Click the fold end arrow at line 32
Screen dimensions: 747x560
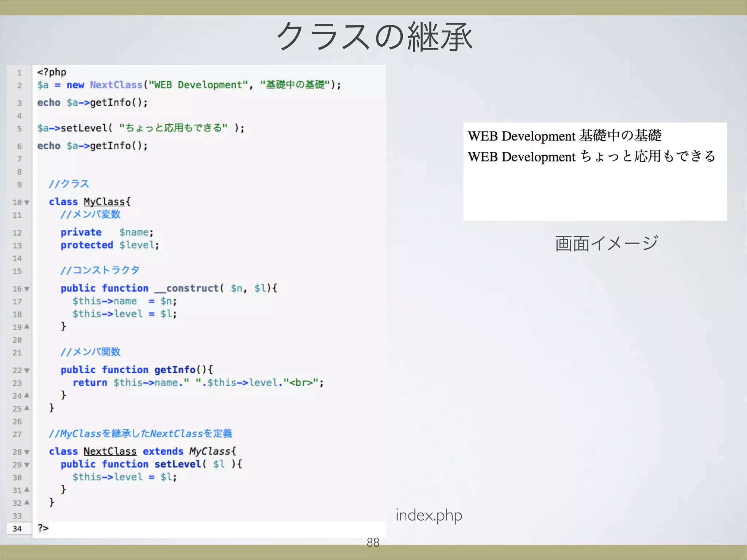pos(27,502)
